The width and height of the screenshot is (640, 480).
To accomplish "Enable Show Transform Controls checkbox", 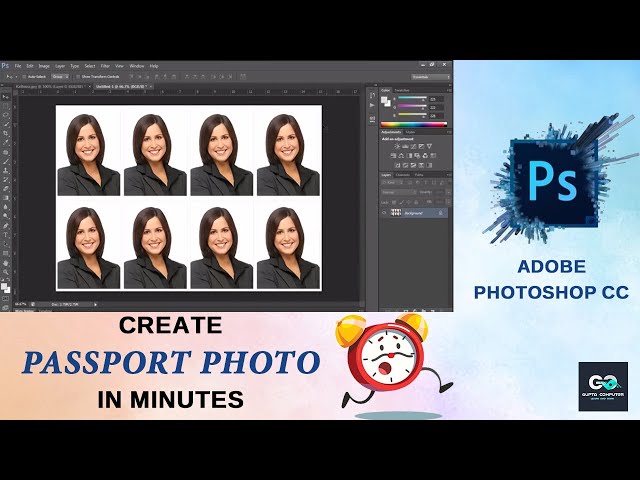I will point(78,77).
